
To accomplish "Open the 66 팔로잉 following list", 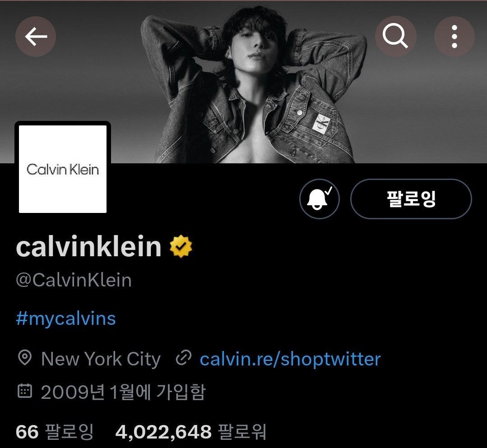I will point(55,432).
